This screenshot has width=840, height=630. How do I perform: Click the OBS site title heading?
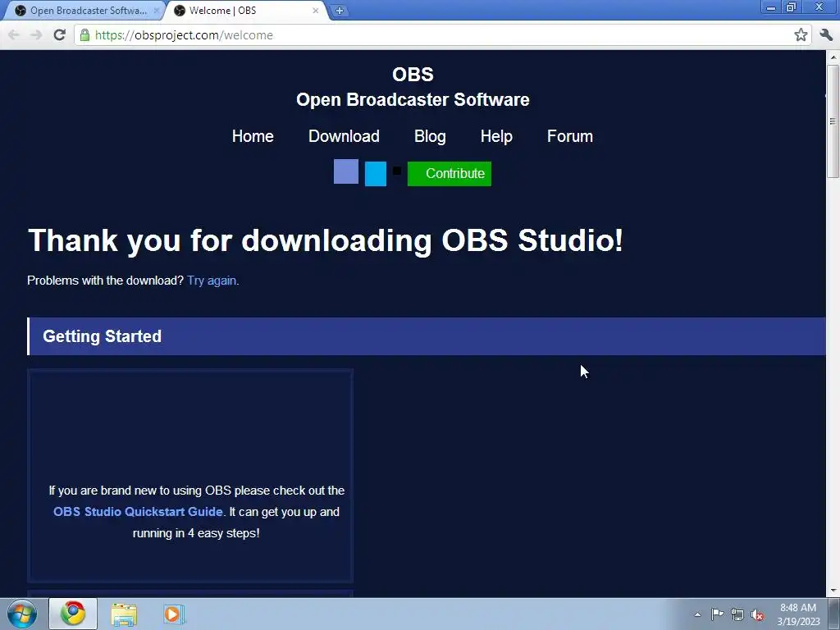413,75
